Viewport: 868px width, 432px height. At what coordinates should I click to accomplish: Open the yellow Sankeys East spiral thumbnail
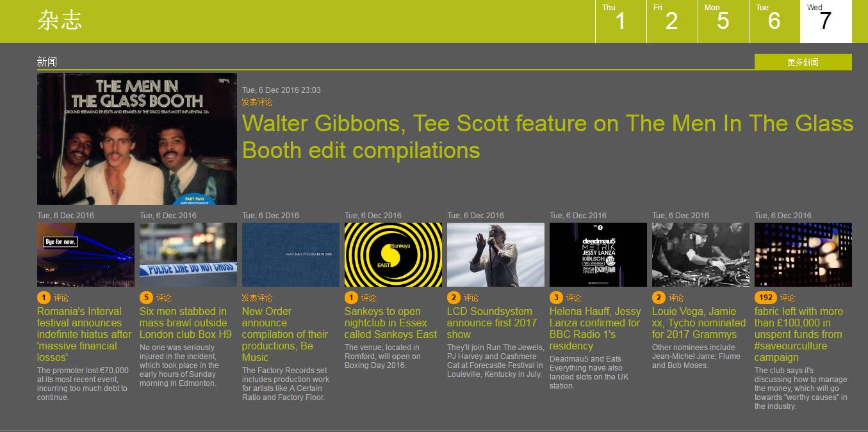tap(393, 255)
